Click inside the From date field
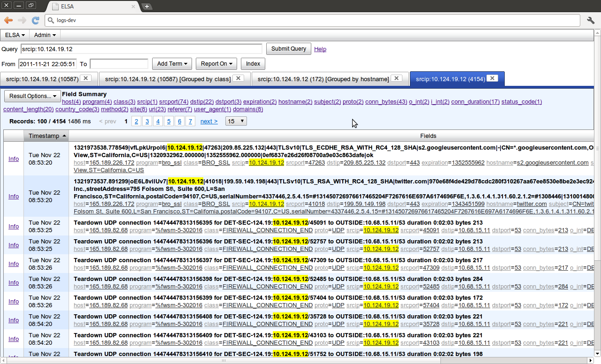This screenshot has width=601, height=364. pos(47,64)
